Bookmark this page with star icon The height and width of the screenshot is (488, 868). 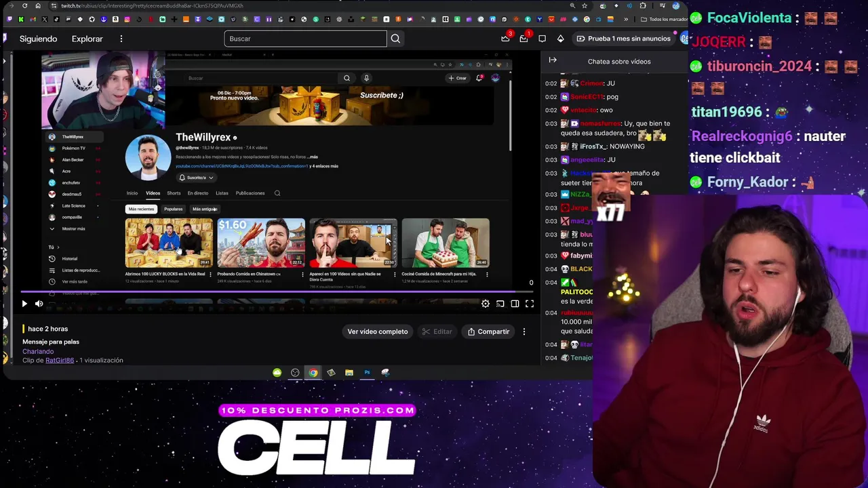click(585, 5)
